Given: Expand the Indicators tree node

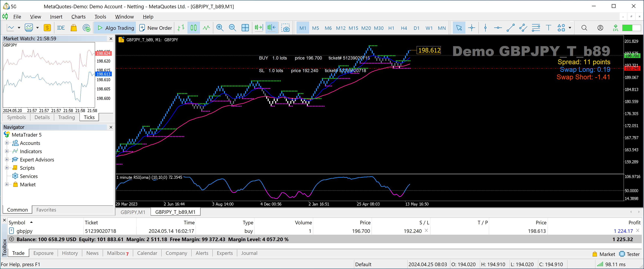Looking at the screenshot, I should [7, 151].
